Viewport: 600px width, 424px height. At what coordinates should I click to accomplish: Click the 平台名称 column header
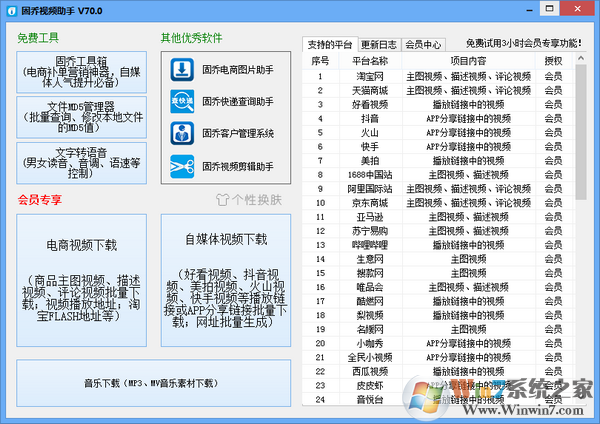coord(368,61)
